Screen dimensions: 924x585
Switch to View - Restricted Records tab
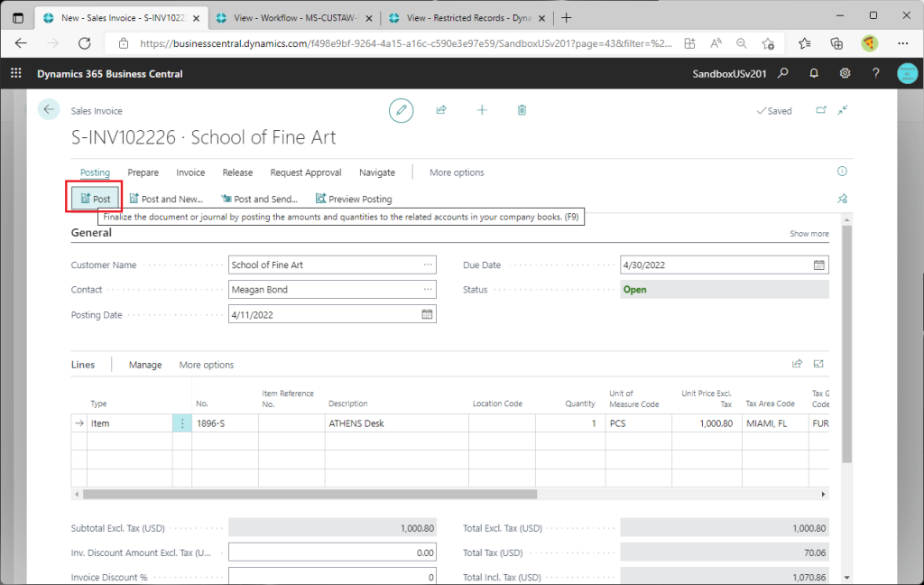[468, 18]
